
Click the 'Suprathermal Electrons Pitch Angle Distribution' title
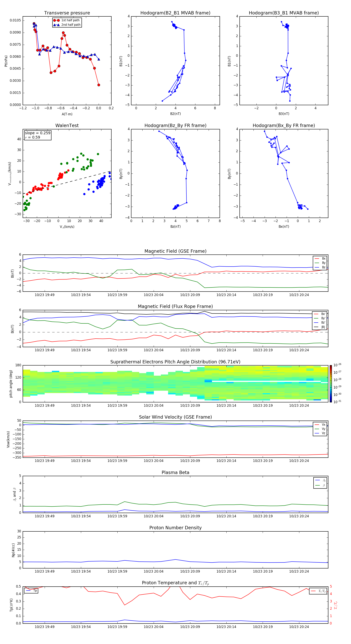coord(175,362)
